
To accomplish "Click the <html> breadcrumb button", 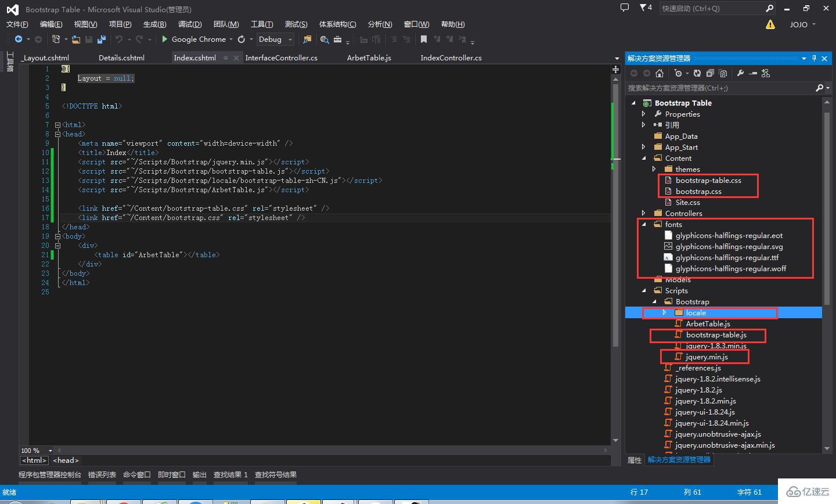I will point(34,460).
